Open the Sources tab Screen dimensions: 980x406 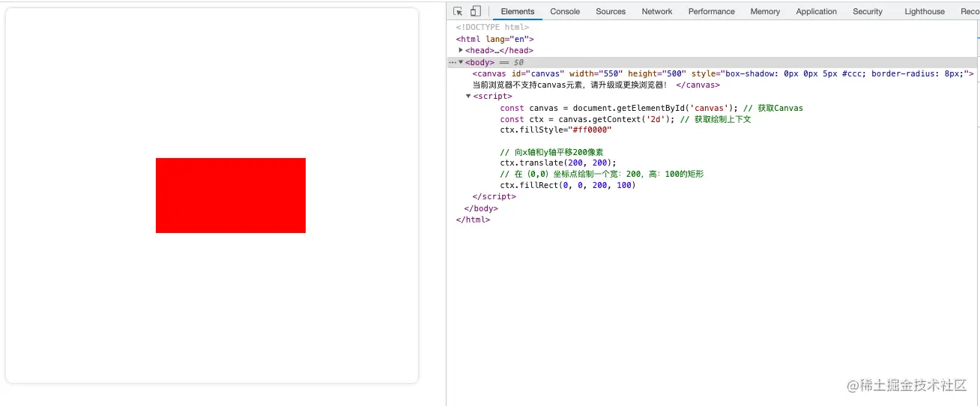coord(611,11)
